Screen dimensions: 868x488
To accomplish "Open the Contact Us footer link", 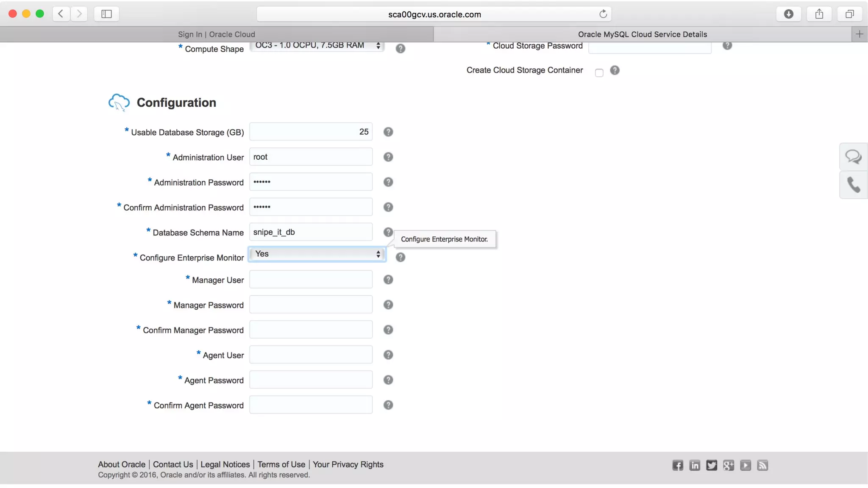I will [173, 464].
